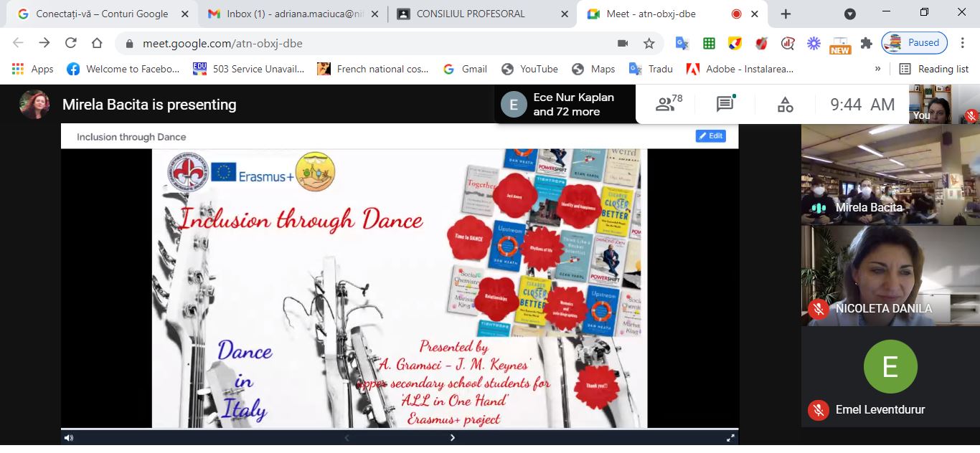Image resolution: width=980 pixels, height=453 pixels.
Task: Open the Chrome three-dot menu
Action: tap(963, 43)
